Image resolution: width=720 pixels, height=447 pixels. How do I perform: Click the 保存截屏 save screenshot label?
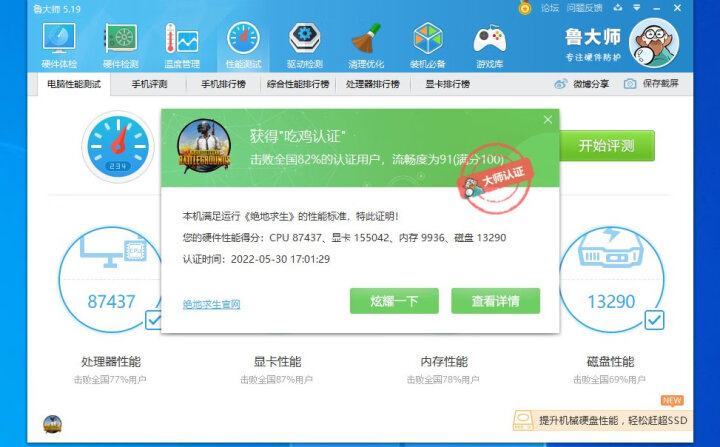pyautogui.click(x=660, y=83)
